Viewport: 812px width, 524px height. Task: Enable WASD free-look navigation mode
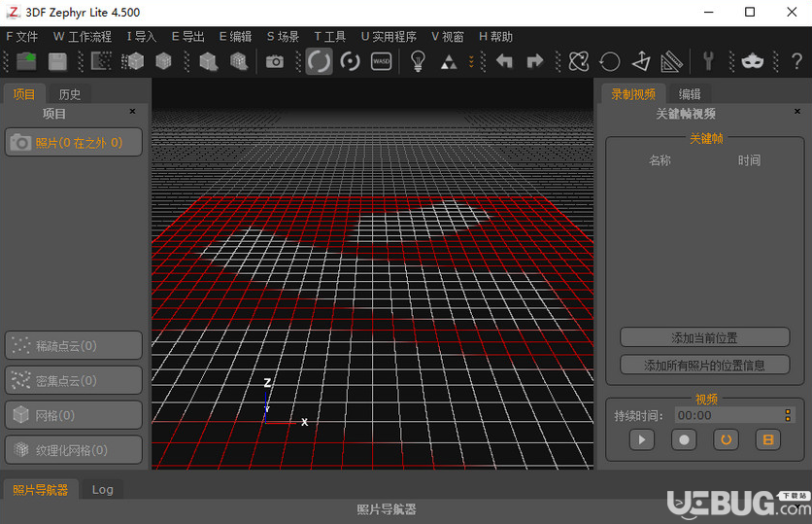pyautogui.click(x=381, y=61)
